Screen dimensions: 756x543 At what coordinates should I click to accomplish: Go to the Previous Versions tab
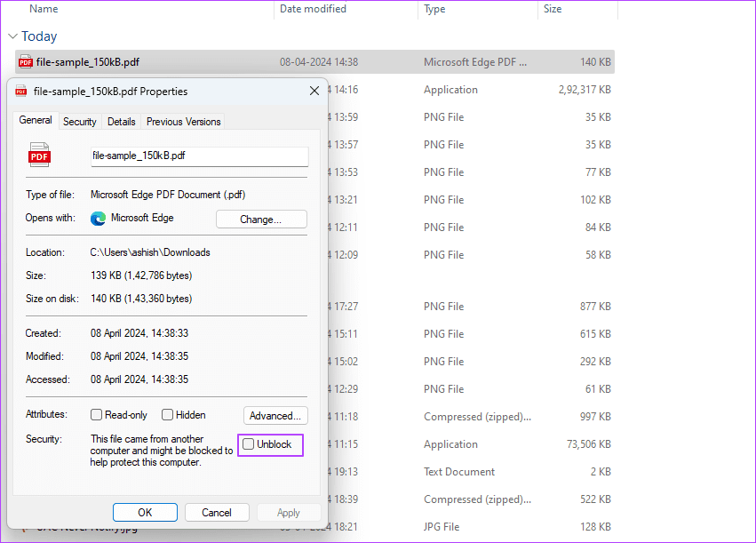pyautogui.click(x=184, y=122)
